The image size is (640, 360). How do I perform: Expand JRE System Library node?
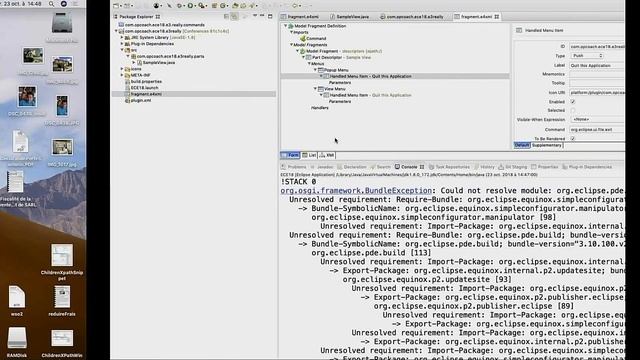(x=122, y=37)
